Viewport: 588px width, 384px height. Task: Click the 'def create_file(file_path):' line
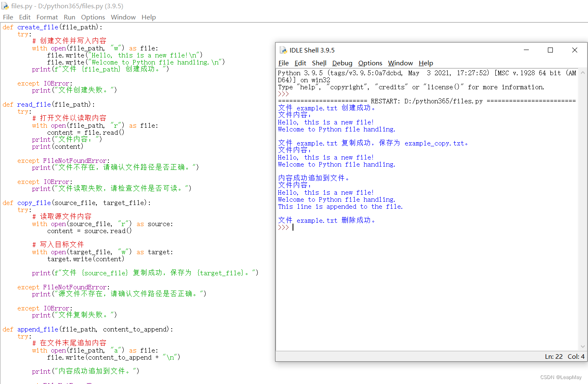[x=52, y=27]
